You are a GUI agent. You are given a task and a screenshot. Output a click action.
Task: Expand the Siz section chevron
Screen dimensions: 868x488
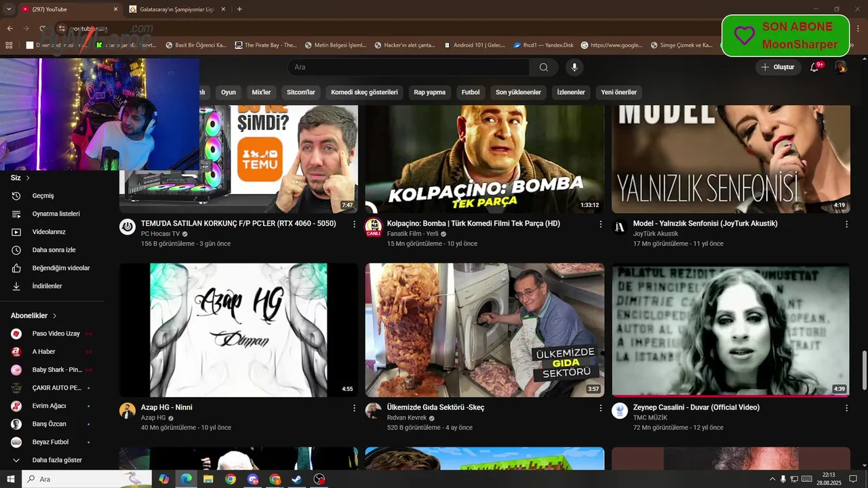[x=28, y=178]
